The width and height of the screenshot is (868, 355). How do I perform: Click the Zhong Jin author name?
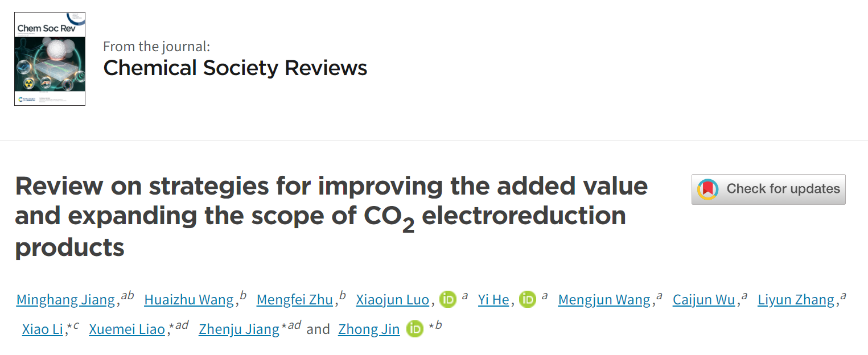[369, 329]
